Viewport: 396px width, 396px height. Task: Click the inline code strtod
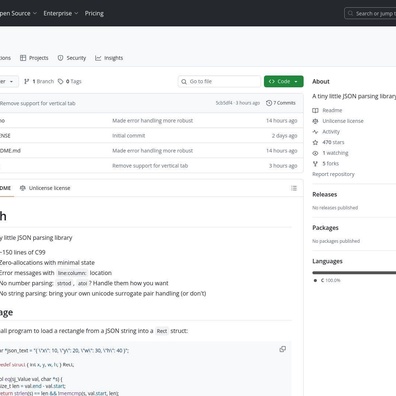point(64,283)
